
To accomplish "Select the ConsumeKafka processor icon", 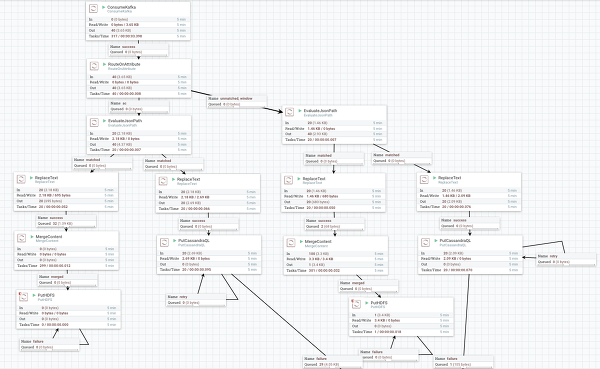I will 93,8.
